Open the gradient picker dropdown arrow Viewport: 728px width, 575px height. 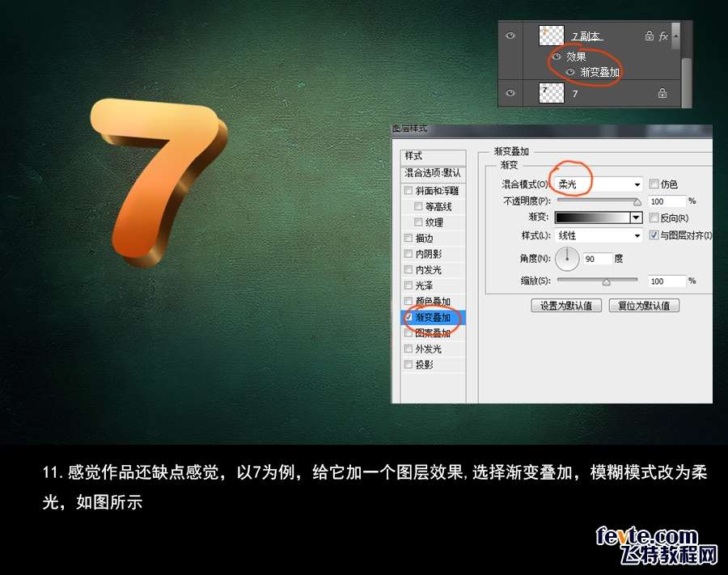[636, 218]
